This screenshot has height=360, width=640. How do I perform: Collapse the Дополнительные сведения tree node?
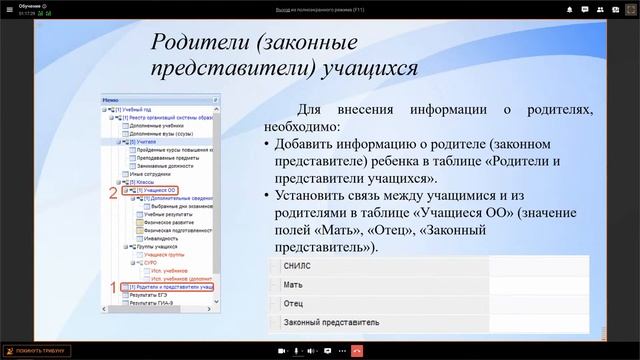coord(133,198)
